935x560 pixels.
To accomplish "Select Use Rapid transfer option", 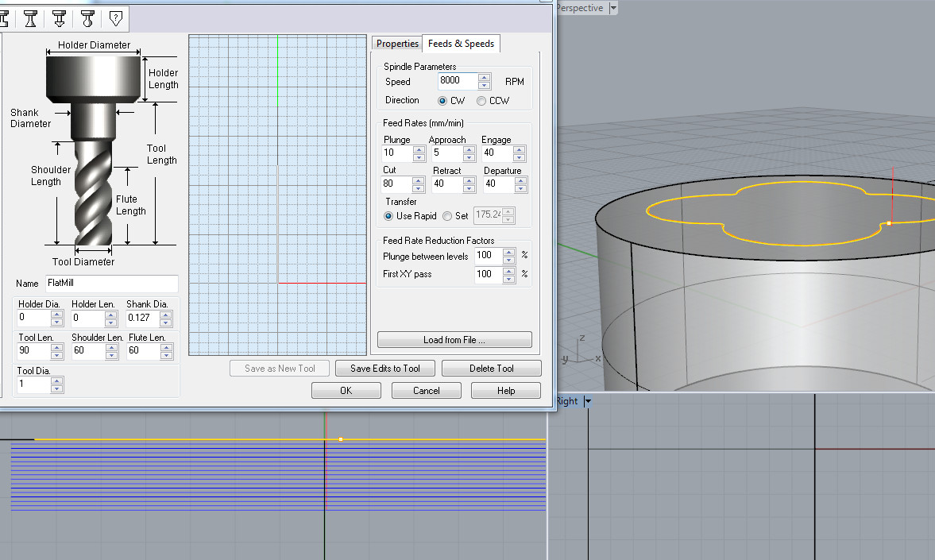I will coord(389,216).
